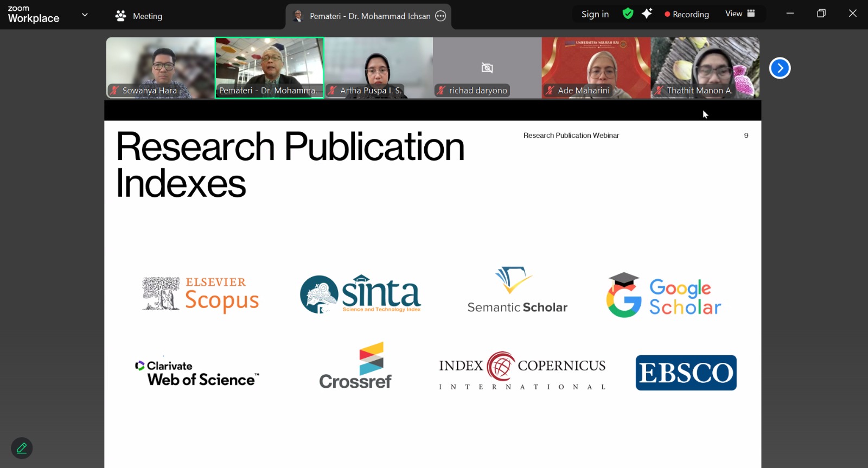
Task: Open the annotate pencil button
Action: pyautogui.click(x=22, y=448)
